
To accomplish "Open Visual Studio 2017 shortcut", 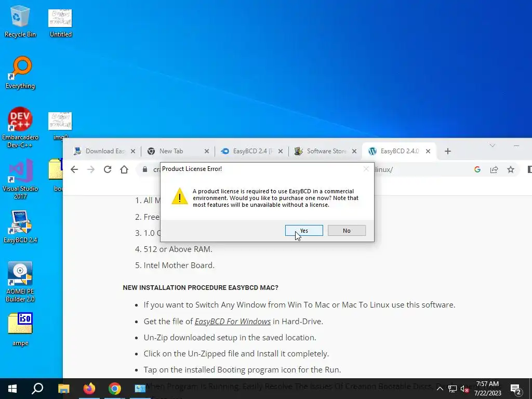I will tap(20, 179).
